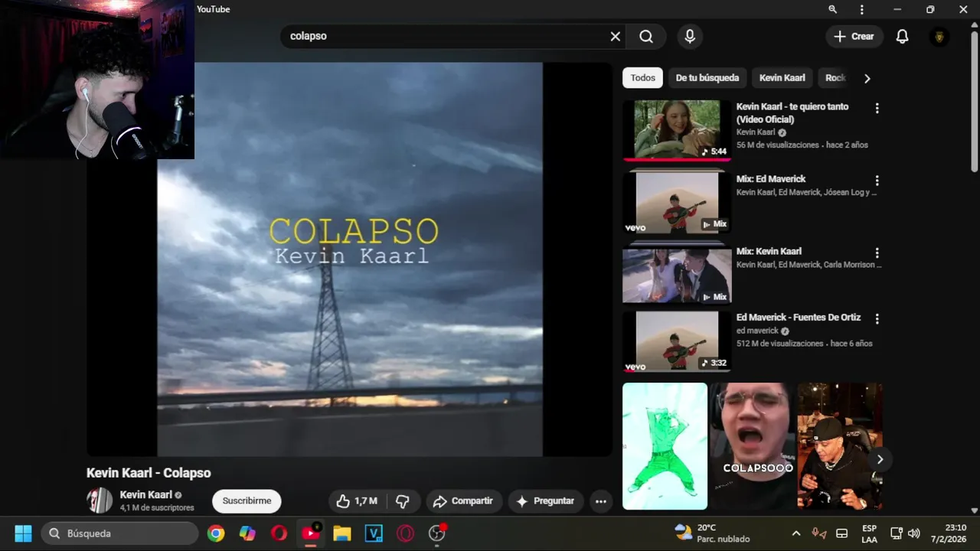
Task: Click the muted microphone tray icon
Action: click(818, 533)
